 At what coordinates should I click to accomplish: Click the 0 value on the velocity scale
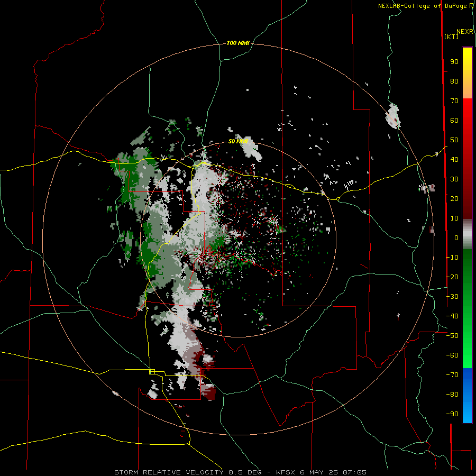456,238
